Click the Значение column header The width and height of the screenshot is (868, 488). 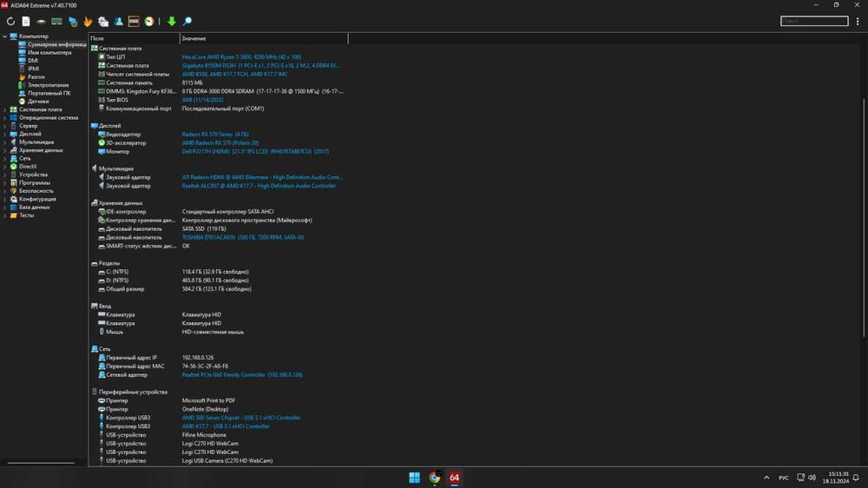pyautogui.click(x=264, y=38)
